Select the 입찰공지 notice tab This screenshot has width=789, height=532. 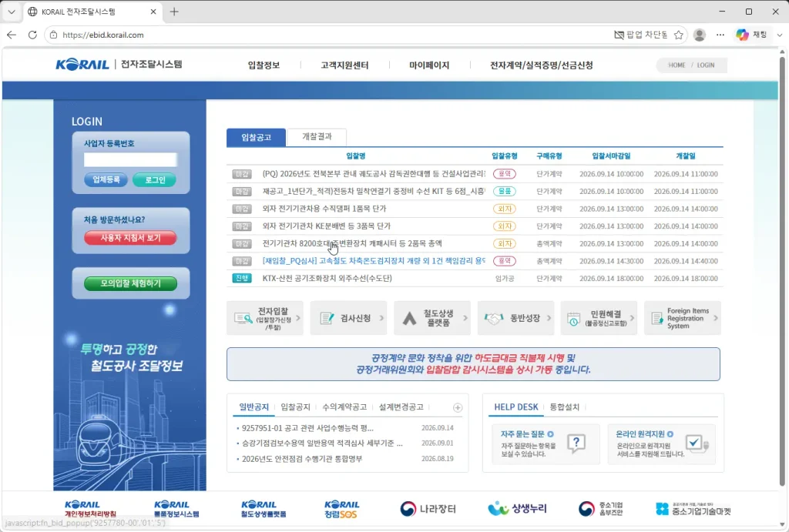[295, 407]
